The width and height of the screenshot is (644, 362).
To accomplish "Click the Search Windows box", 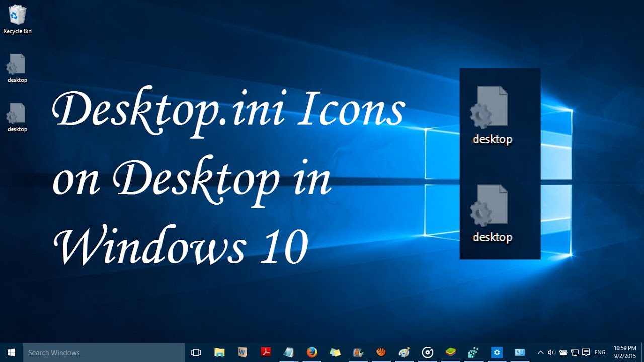I will (x=104, y=352).
